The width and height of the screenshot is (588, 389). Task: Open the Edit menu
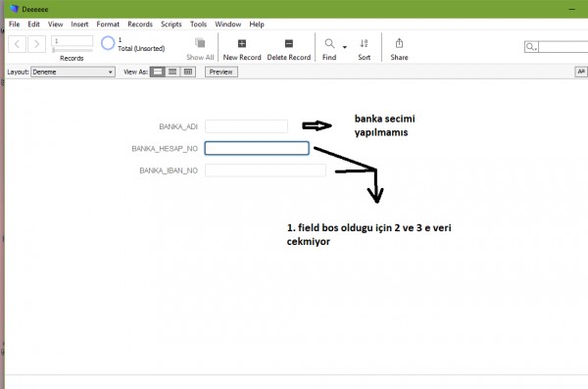point(33,24)
